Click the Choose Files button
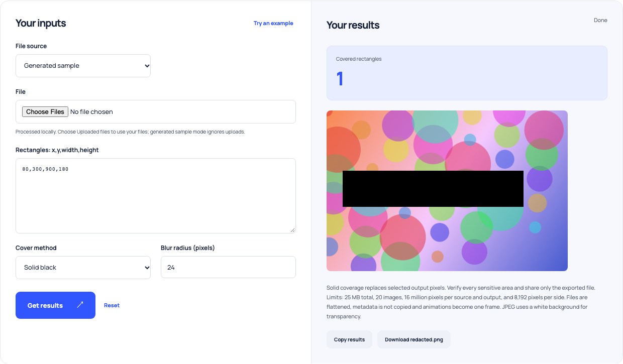 click(45, 111)
